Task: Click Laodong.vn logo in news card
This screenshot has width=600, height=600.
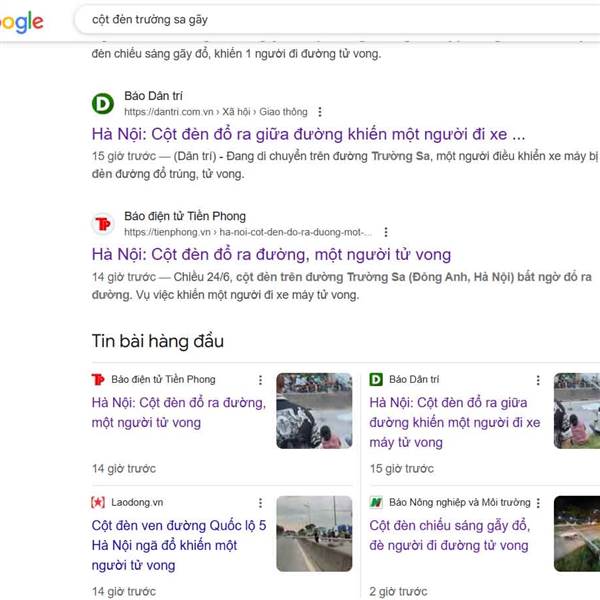Action: [x=98, y=502]
